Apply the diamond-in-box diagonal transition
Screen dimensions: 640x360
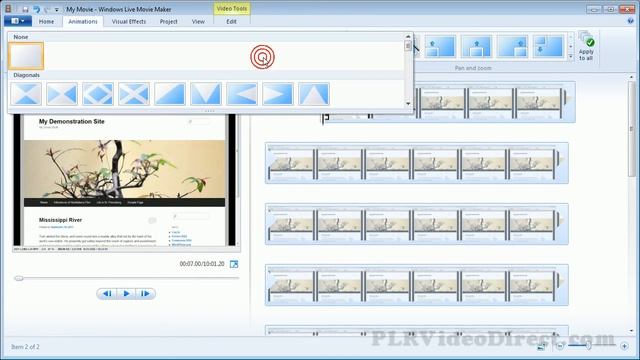click(x=98, y=94)
